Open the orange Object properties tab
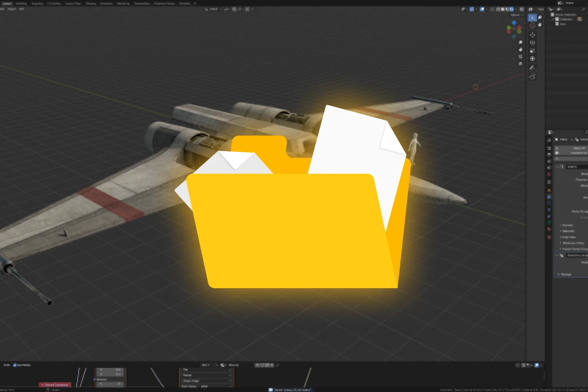Image resolution: width=588 pixels, height=392 pixels. 549,190
